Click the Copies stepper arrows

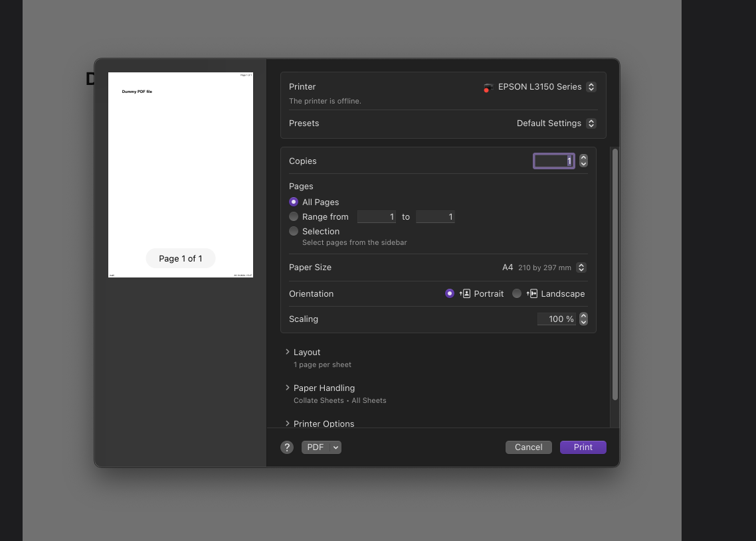[x=583, y=161]
